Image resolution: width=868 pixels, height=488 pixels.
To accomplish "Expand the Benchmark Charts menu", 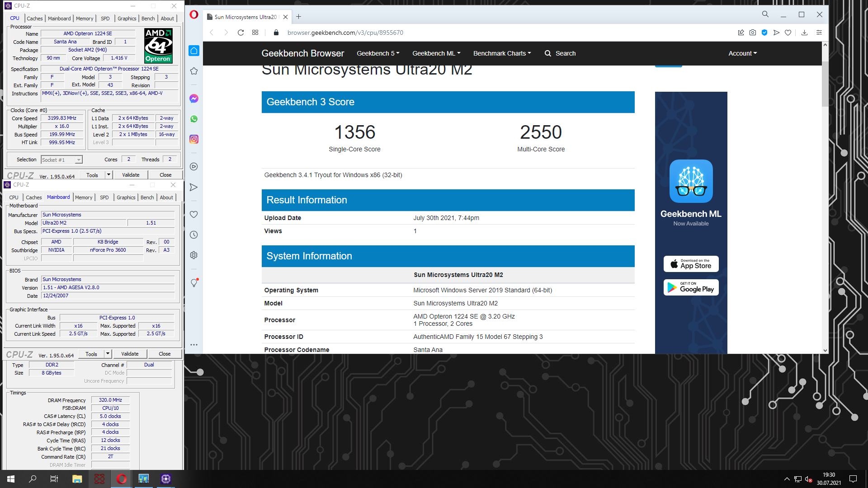I will point(502,53).
